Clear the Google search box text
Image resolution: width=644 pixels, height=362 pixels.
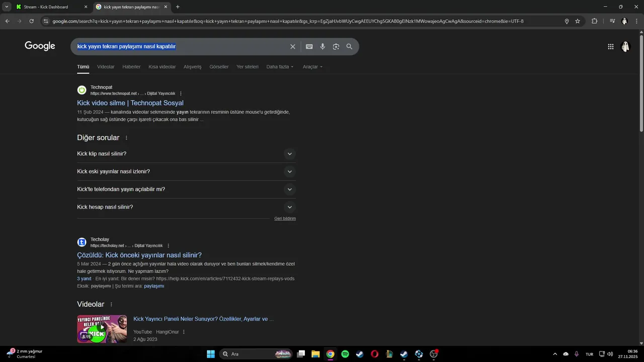coord(293,47)
